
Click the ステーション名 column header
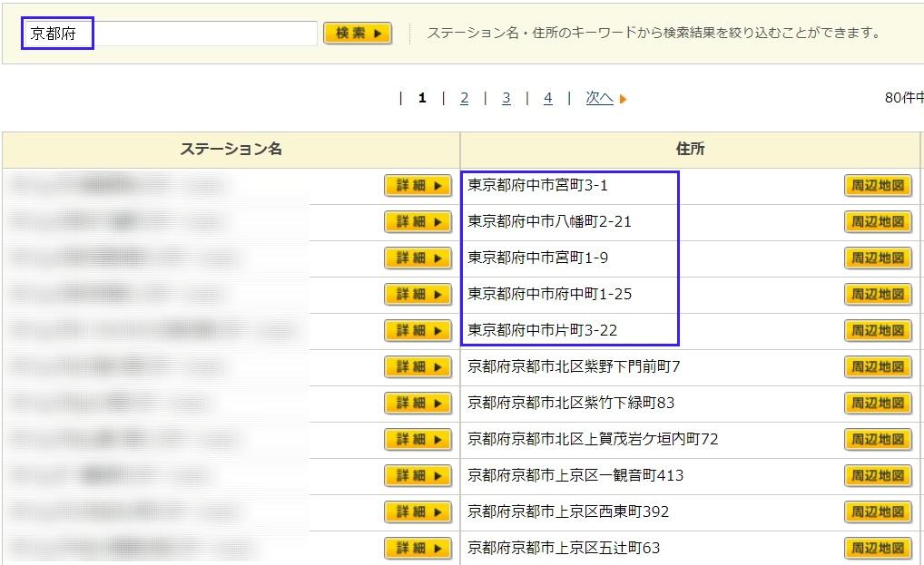click(x=231, y=150)
